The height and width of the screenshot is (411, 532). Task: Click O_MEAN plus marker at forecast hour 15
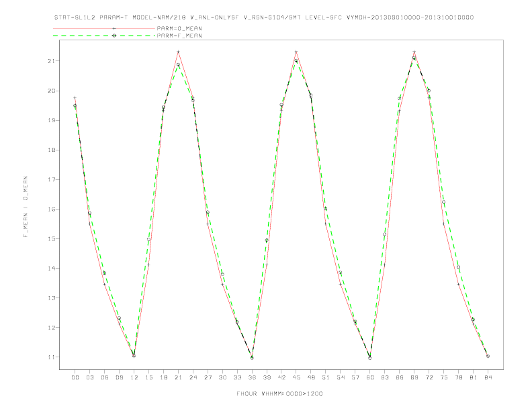point(148,265)
